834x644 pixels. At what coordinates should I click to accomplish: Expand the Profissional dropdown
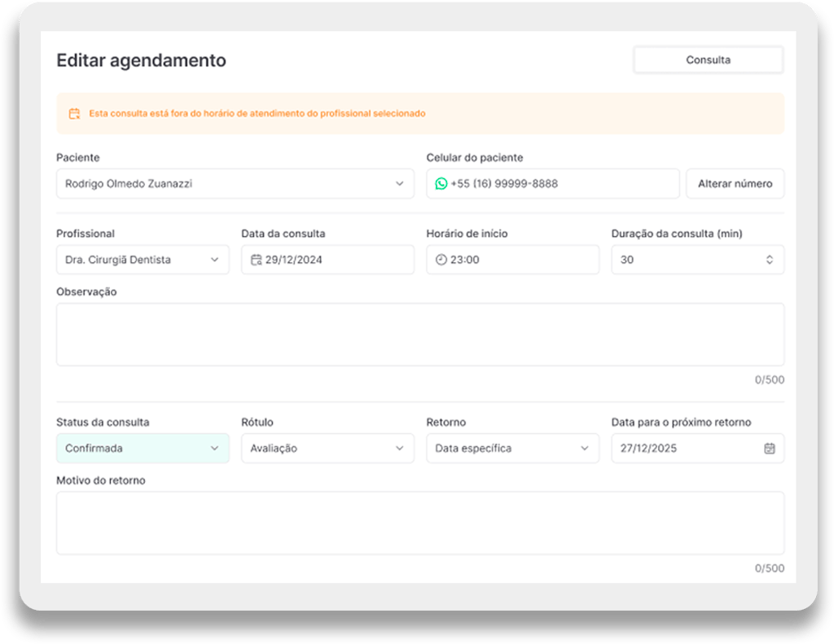143,260
